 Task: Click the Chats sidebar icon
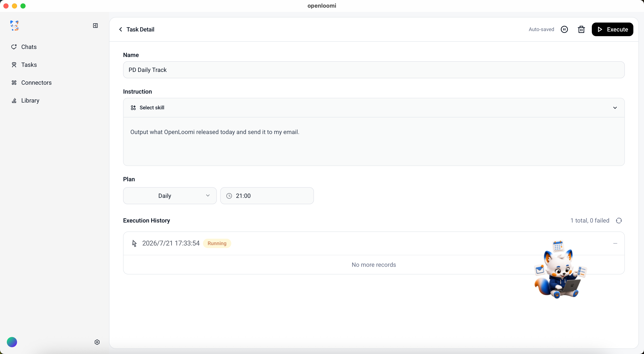click(x=14, y=47)
